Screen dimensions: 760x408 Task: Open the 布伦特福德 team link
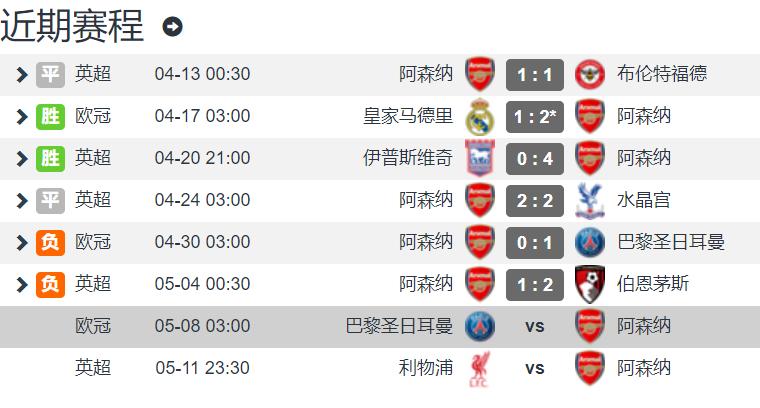click(662, 74)
